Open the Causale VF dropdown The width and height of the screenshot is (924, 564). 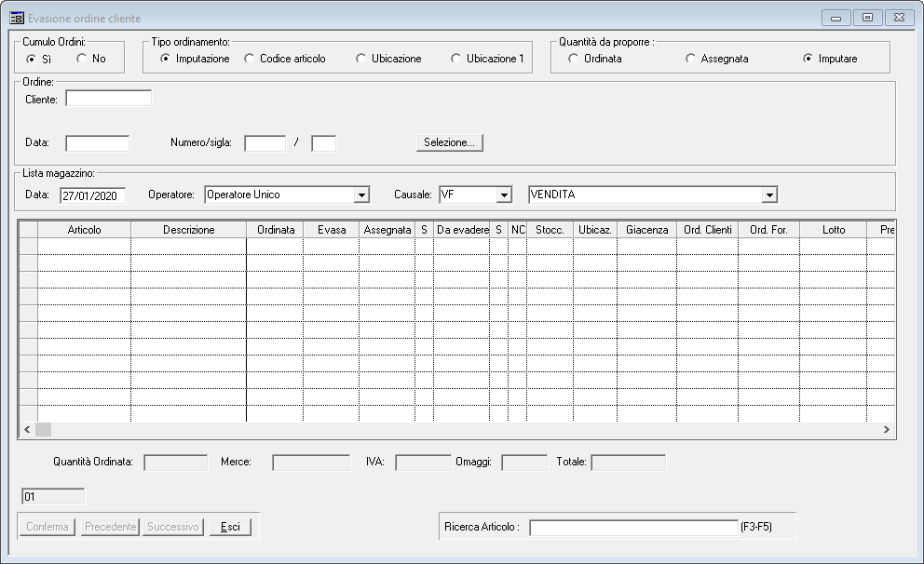(x=504, y=195)
